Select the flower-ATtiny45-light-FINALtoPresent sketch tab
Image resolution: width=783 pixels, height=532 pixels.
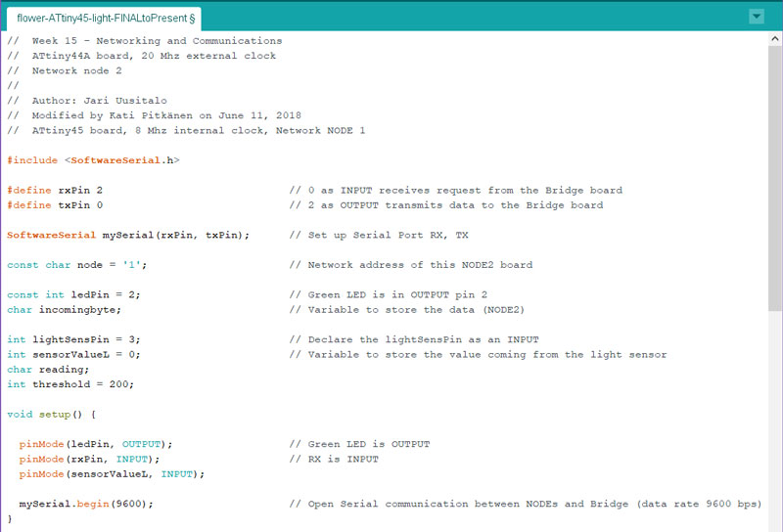click(x=104, y=19)
